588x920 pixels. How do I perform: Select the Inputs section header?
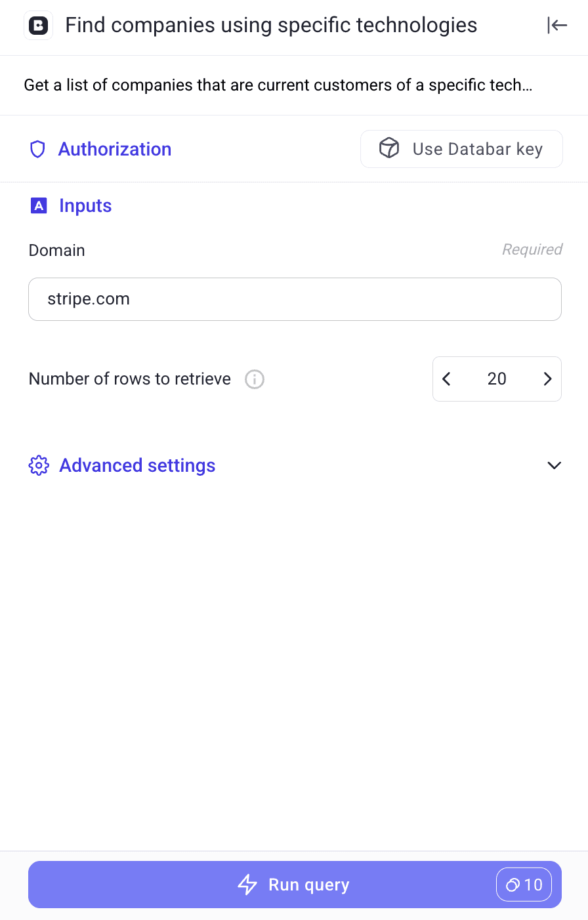[85, 205]
